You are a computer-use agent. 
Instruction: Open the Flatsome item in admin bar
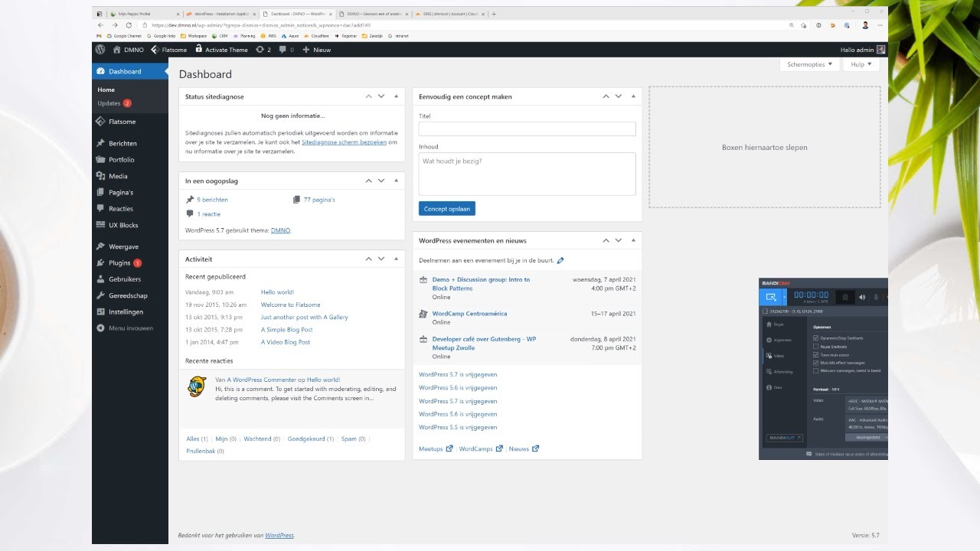(x=168, y=50)
